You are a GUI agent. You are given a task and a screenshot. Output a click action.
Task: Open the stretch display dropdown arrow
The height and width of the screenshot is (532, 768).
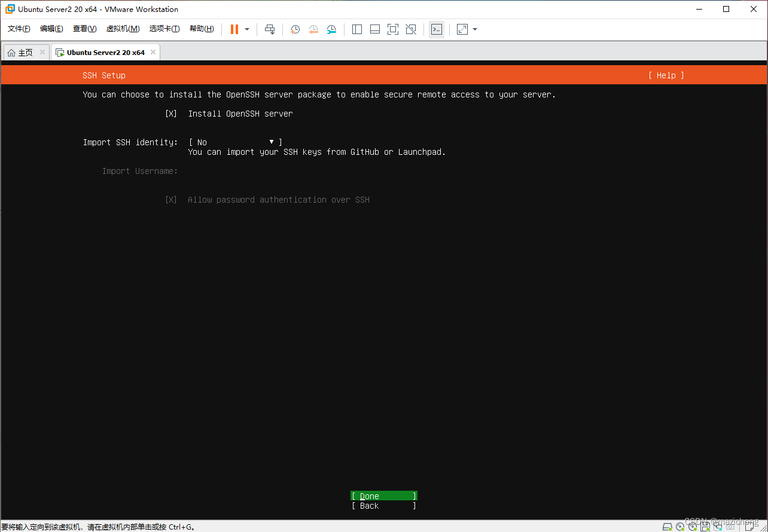475,29
